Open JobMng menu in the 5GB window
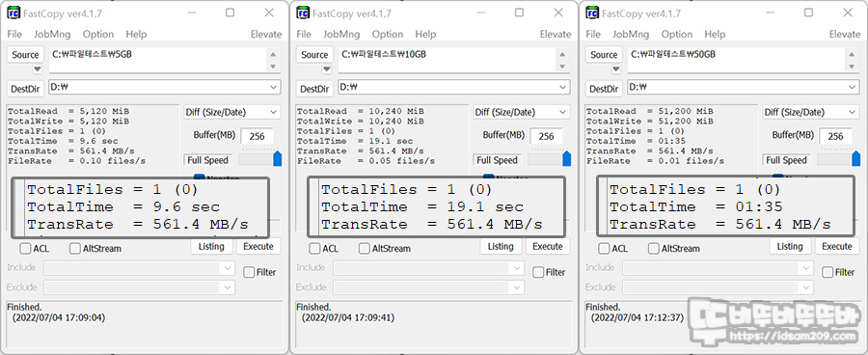 pyautogui.click(x=52, y=35)
